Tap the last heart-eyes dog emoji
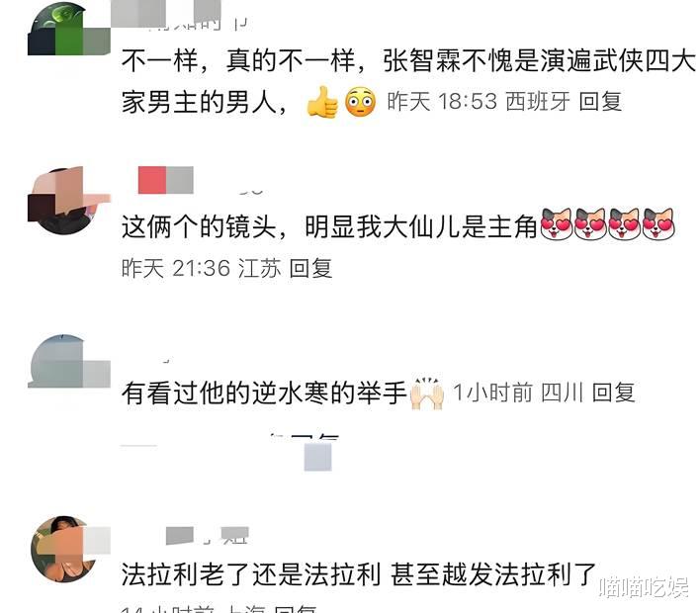Image resolution: width=700 pixels, height=613 pixels. tap(658, 224)
